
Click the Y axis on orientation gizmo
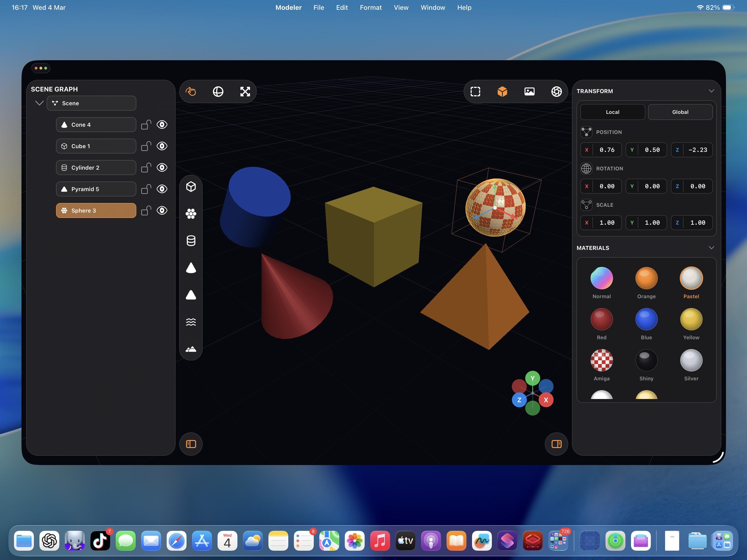click(x=532, y=378)
